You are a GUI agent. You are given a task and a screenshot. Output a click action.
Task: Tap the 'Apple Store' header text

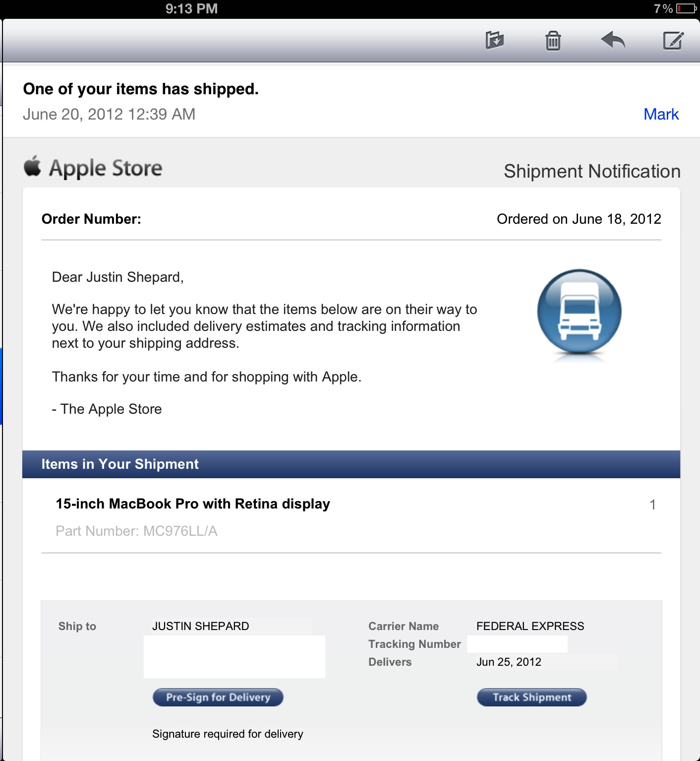[x=106, y=168]
